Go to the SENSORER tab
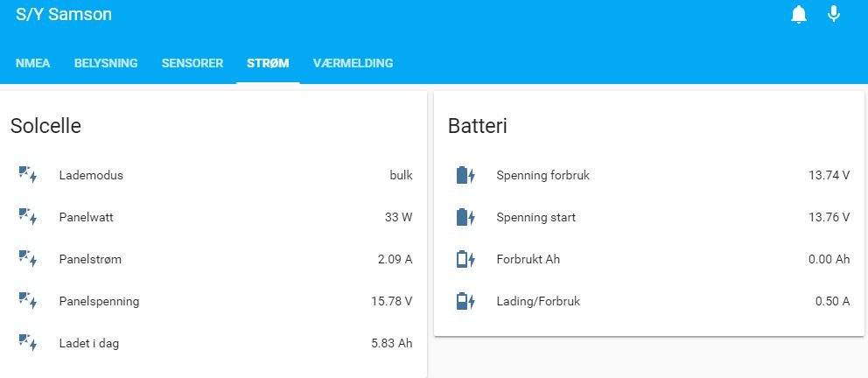 (192, 63)
